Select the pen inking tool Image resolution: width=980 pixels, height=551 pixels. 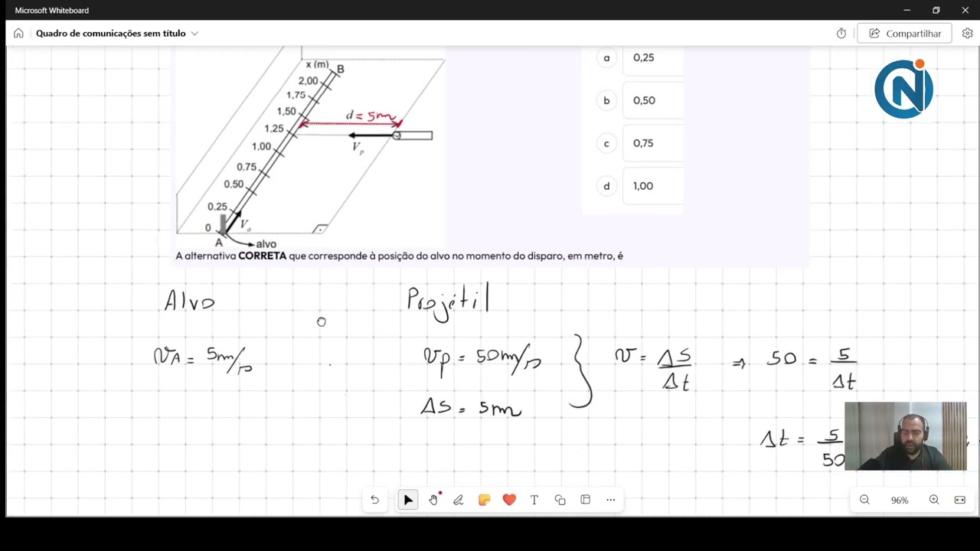pyautogui.click(x=459, y=500)
